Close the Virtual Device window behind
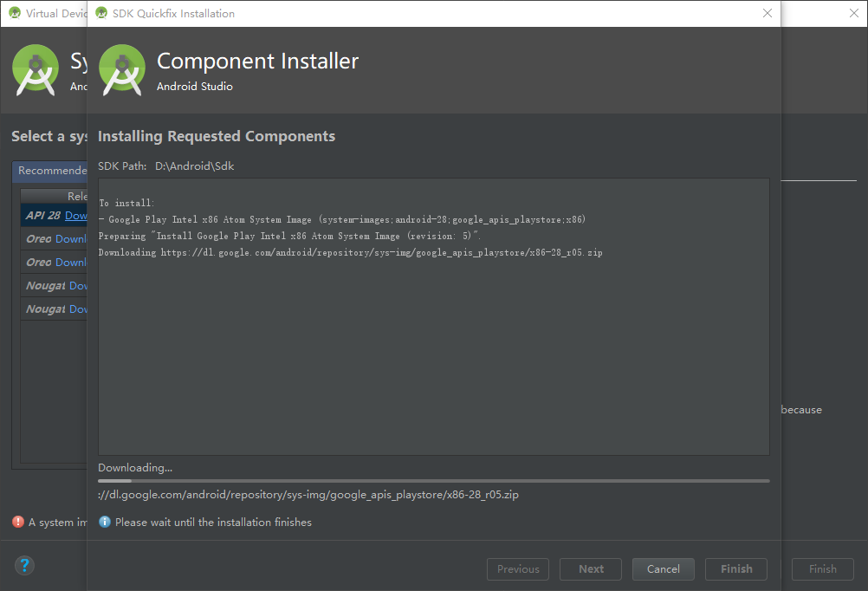The width and height of the screenshot is (868, 591). [854, 13]
